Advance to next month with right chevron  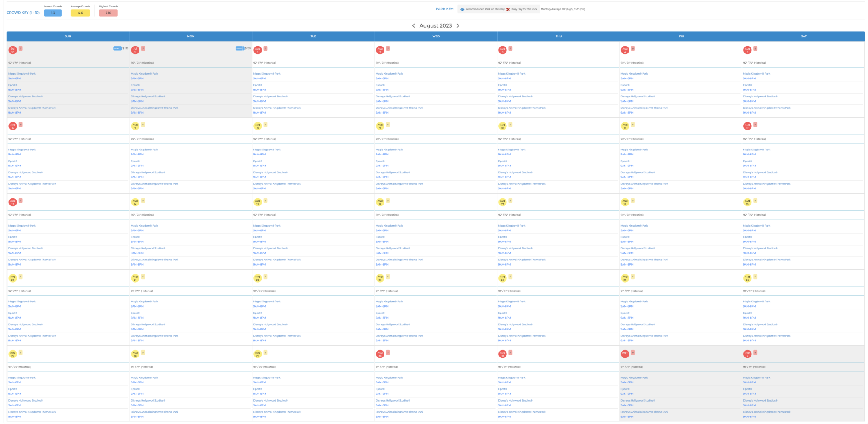pos(458,26)
